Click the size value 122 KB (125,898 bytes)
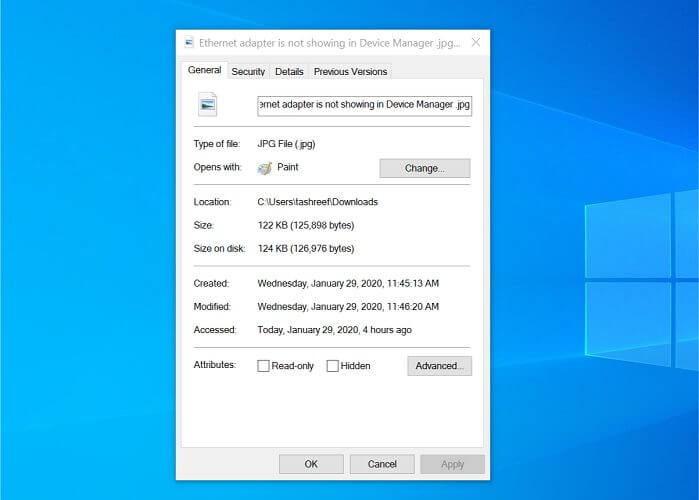The image size is (699, 500). [x=306, y=225]
